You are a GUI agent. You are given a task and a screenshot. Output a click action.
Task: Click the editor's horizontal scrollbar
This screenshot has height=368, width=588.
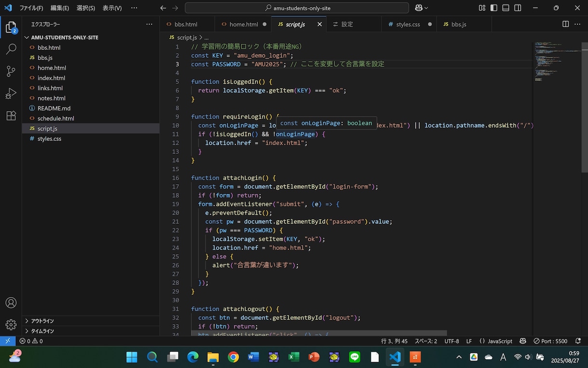coord(319,333)
